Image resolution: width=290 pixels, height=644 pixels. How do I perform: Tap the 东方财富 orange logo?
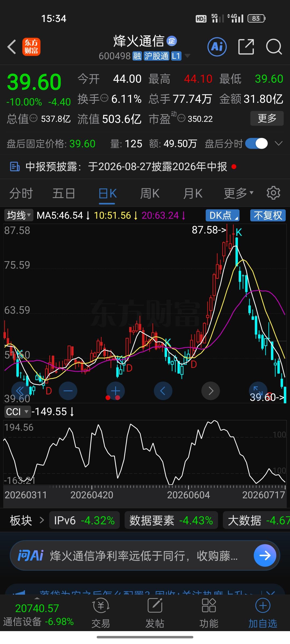(x=31, y=47)
